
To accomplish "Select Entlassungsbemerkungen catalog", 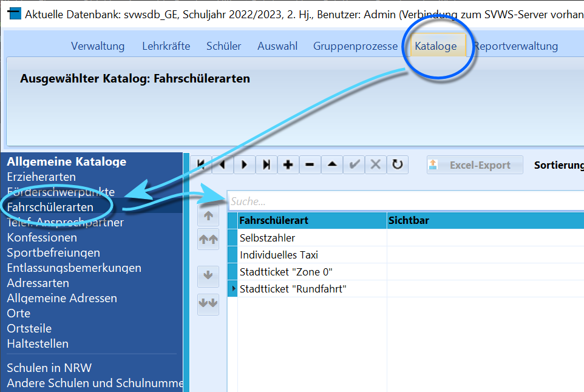I will (x=74, y=268).
